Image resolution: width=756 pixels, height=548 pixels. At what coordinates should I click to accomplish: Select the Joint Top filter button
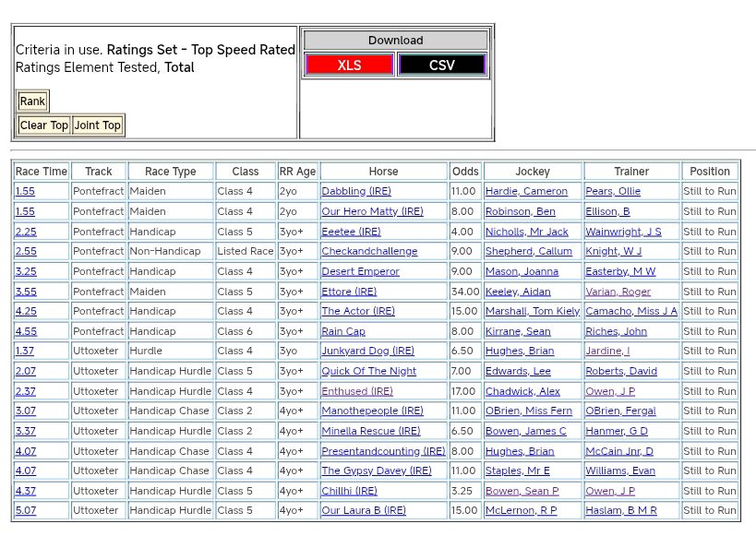click(x=97, y=125)
